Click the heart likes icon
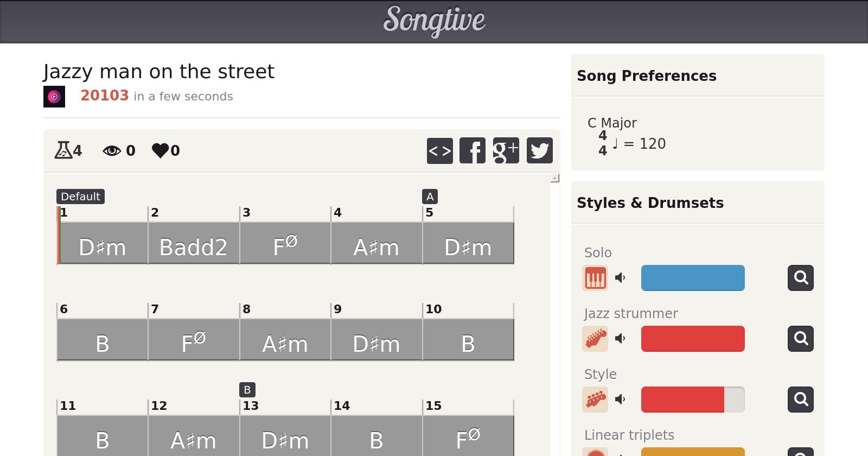868x456 pixels. pyautogui.click(x=161, y=150)
